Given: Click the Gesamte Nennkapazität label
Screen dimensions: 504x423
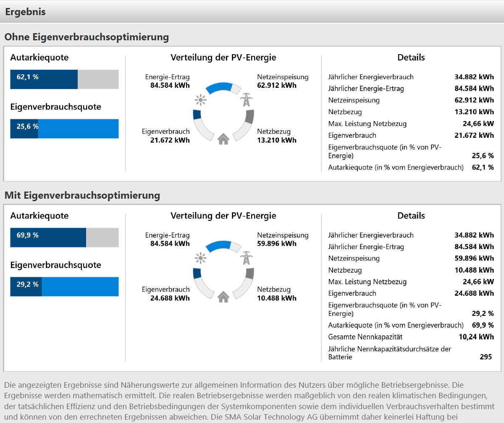Looking at the screenshot, I should click(365, 337).
